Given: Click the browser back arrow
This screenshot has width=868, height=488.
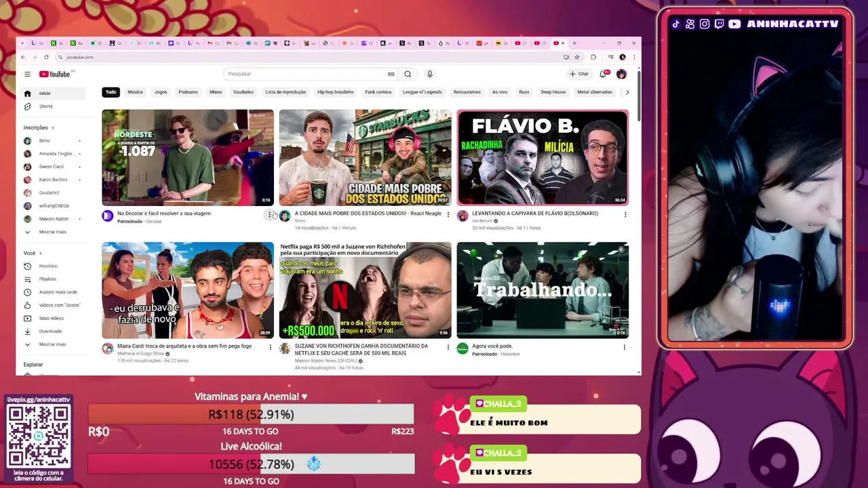Looking at the screenshot, I should [23, 57].
